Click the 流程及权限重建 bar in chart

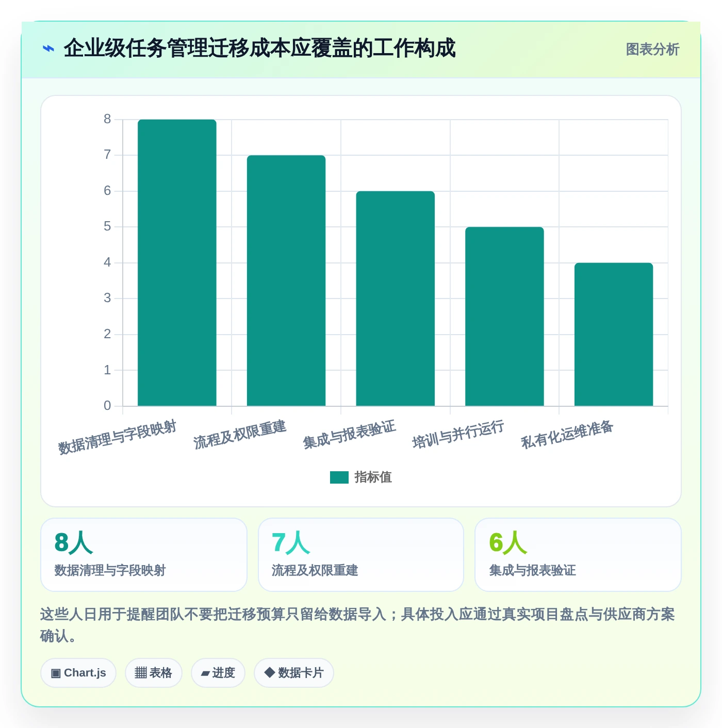(x=286, y=280)
